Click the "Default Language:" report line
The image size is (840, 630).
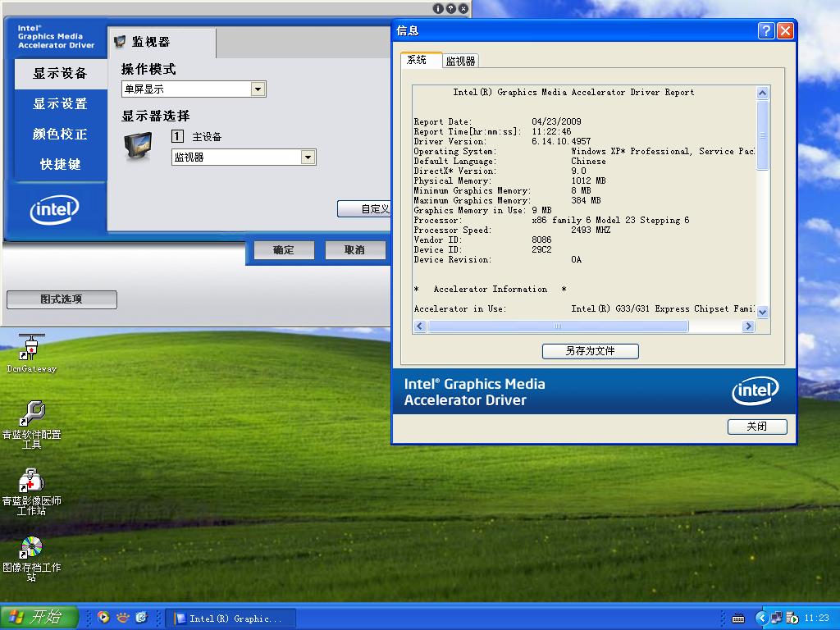click(x=509, y=161)
